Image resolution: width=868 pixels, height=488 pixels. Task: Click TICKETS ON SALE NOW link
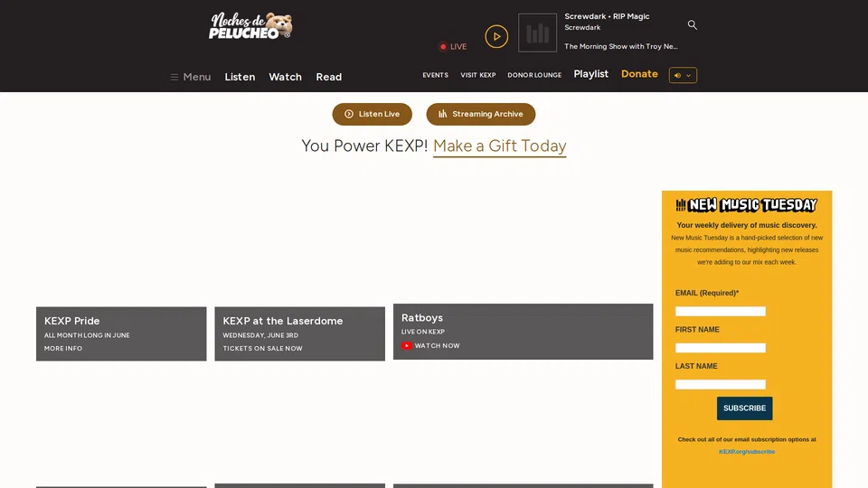[262, 349]
